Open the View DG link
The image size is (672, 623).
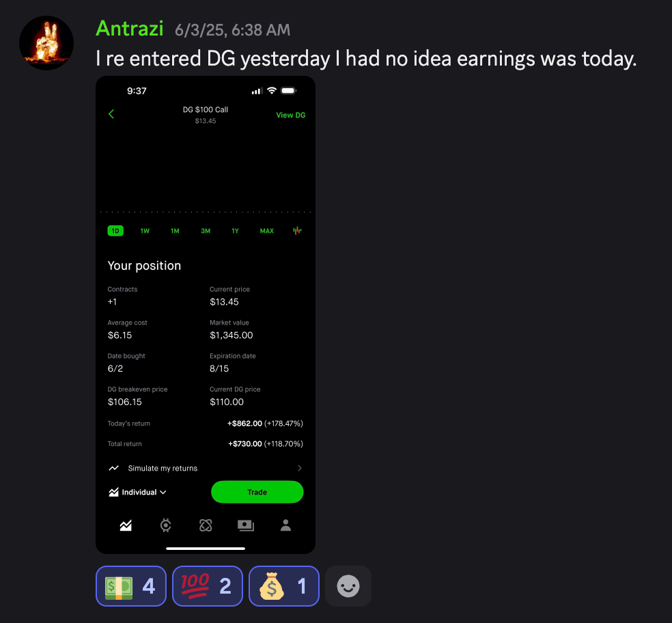(x=290, y=115)
